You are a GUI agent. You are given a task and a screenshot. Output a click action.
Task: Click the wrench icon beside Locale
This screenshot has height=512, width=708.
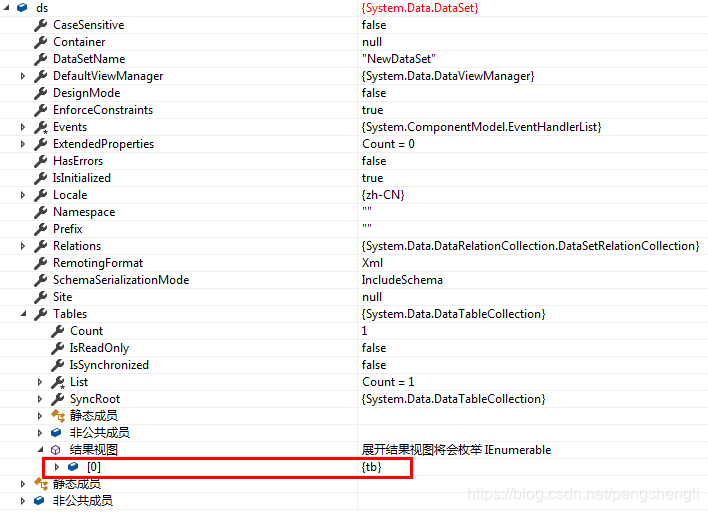[41, 195]
